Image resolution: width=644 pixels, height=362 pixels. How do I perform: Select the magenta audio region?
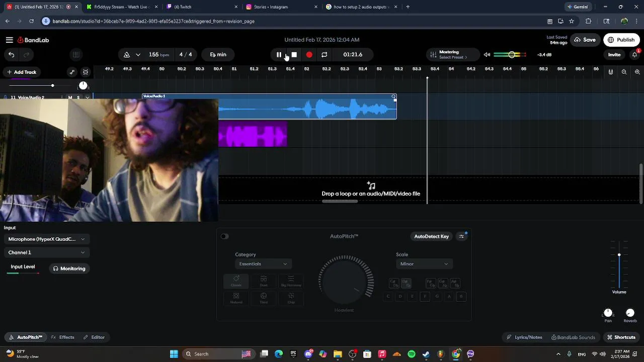click(x=253, y=135)
